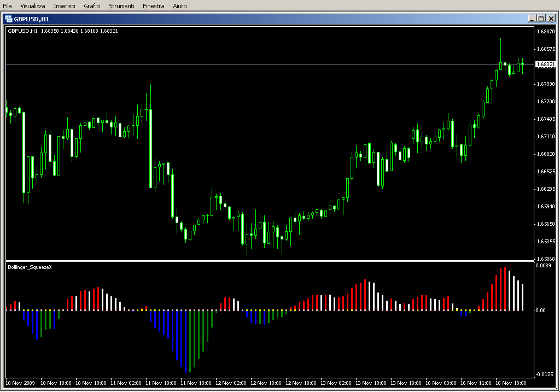The image size is (560, 392).
Task: Click the OHLC readout 1.68350 1.68430 1.68168 1.68321
Action: point(79,31)
